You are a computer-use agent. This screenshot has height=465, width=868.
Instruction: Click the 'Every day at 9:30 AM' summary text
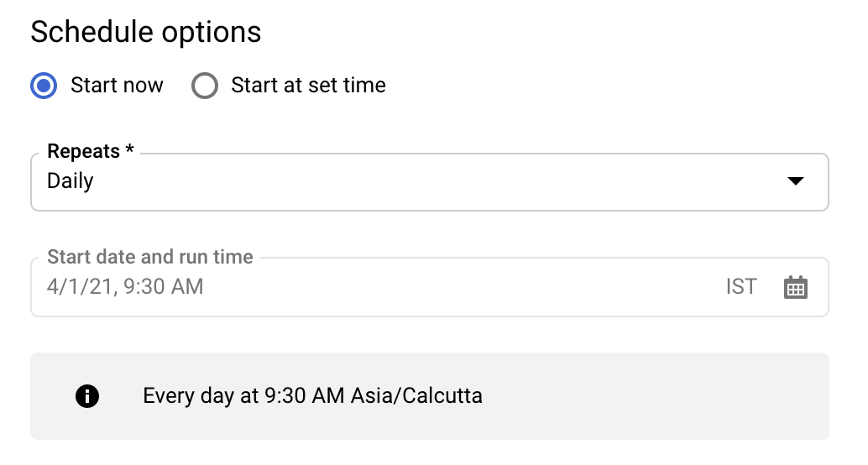[x=243, y=396]
